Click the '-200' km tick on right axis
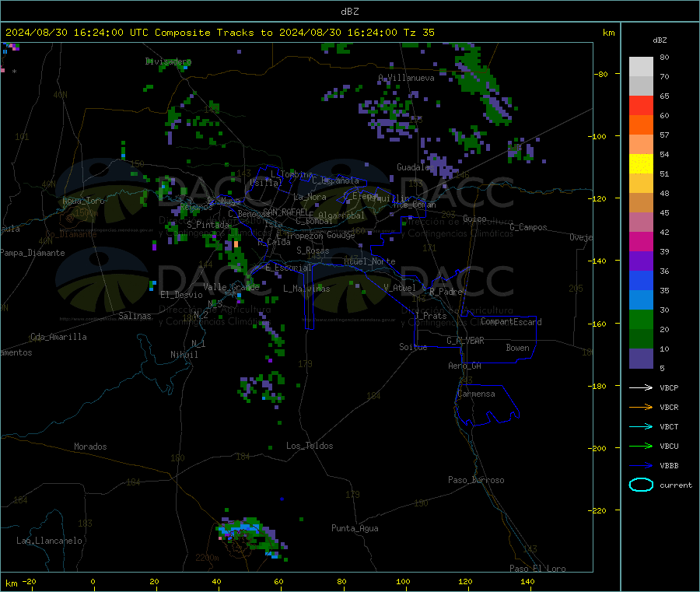 [x=598, y=448]
